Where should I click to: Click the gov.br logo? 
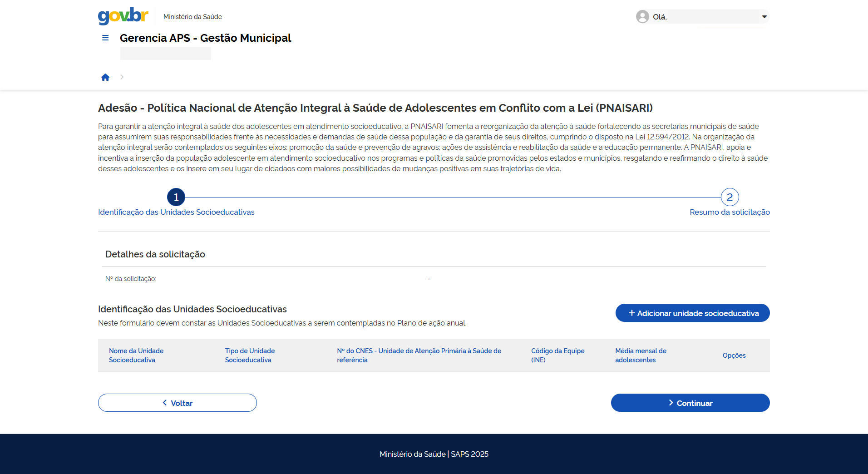(123, 16)
